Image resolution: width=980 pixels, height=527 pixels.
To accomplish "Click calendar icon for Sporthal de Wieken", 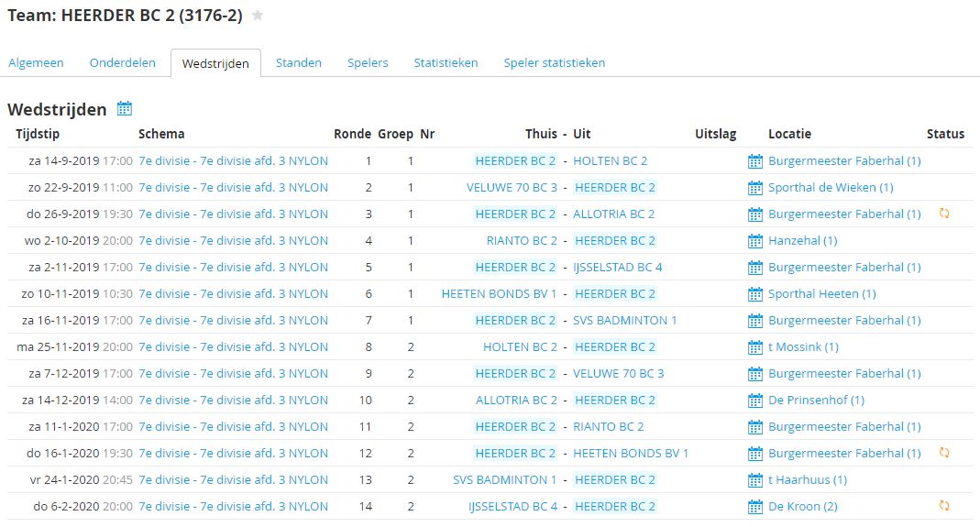I will coord(755,188).
